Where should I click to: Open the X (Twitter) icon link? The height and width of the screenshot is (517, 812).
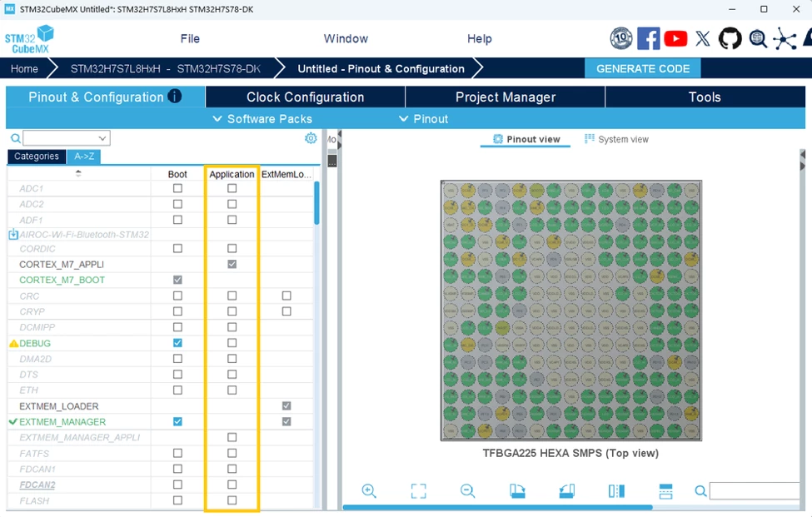703,38
